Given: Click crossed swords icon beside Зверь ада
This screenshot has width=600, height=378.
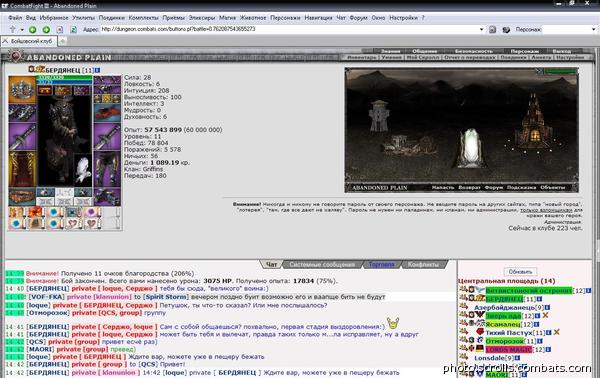Looking at the screenshot, I should 545,316.
